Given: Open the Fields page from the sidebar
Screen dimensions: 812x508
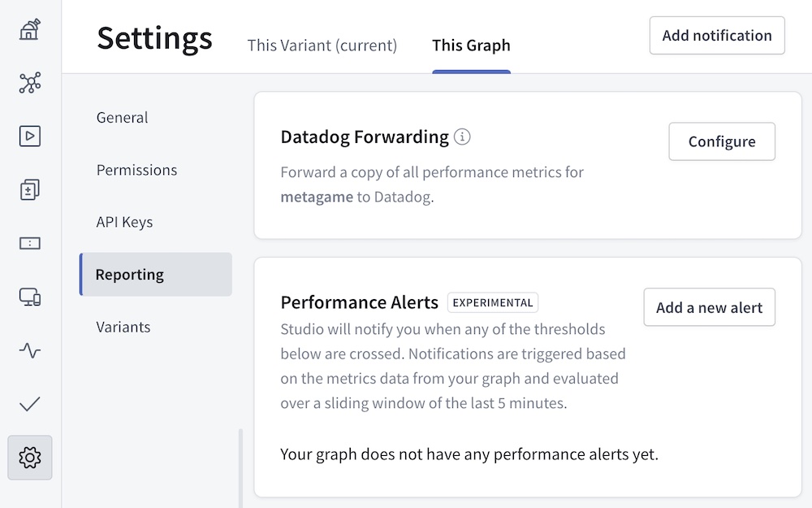Looking at the screenshot, I should click(x=30, y=242).
